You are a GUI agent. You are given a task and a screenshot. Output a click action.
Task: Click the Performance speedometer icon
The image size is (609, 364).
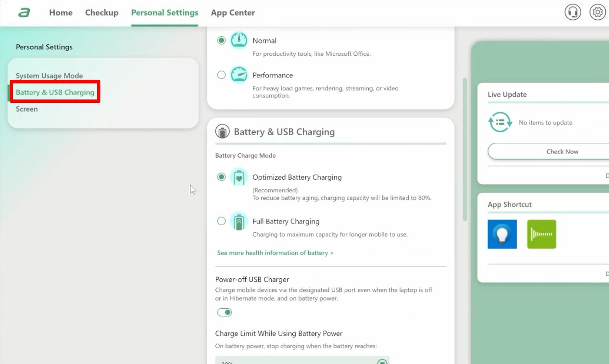(x=239, y=76)
